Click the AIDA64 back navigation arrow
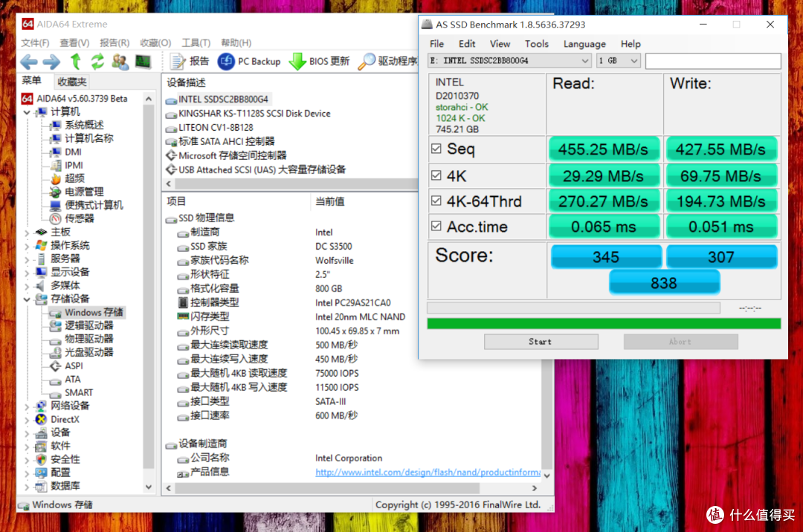Screen dimensions: 803x532 click(29, 62)
